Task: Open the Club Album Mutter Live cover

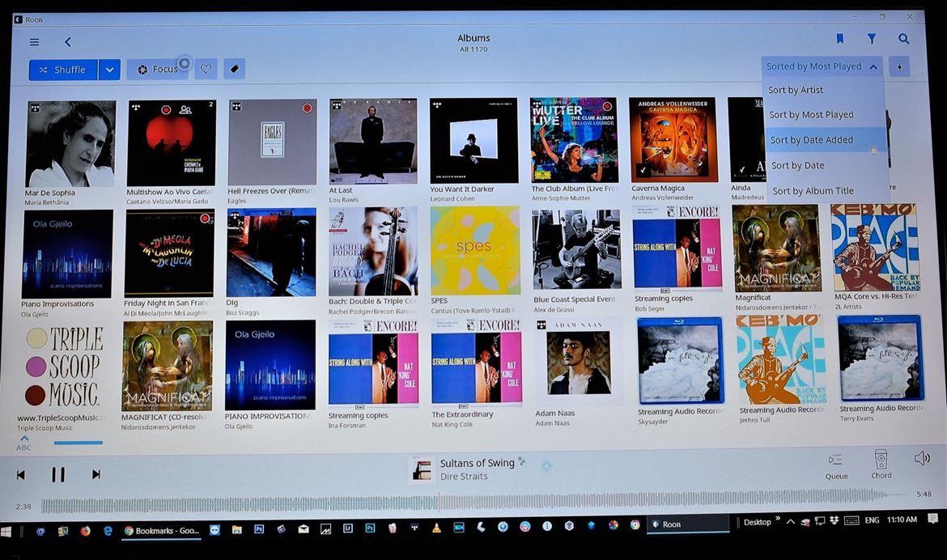Action: 574,140
